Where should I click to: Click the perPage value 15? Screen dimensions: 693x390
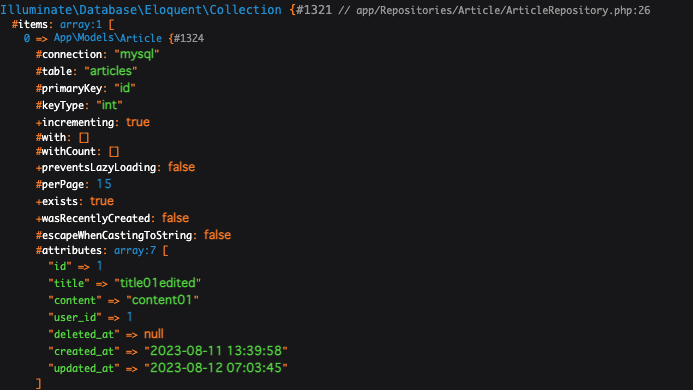coord(104,184)
